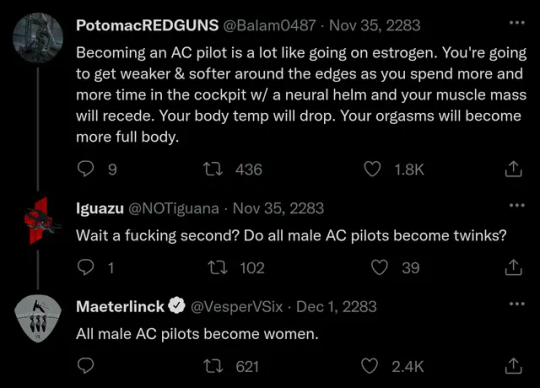
Task: Open the @NOTiguana handle link
Action: point(174,208)
